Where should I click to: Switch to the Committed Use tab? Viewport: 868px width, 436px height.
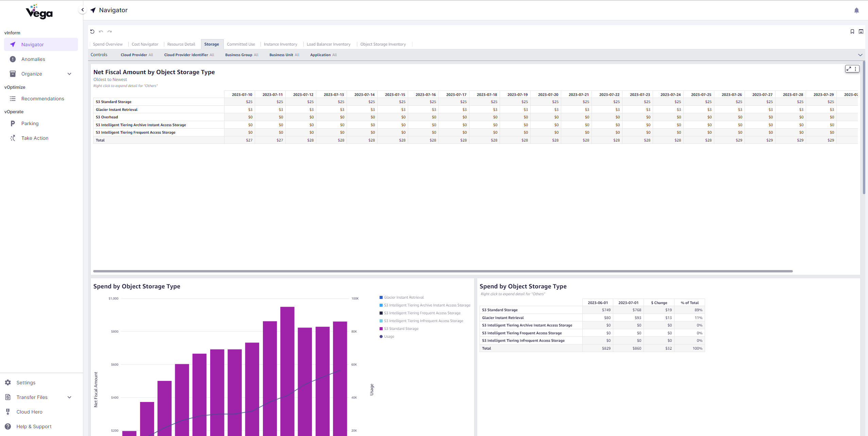[x=241, y=44]
